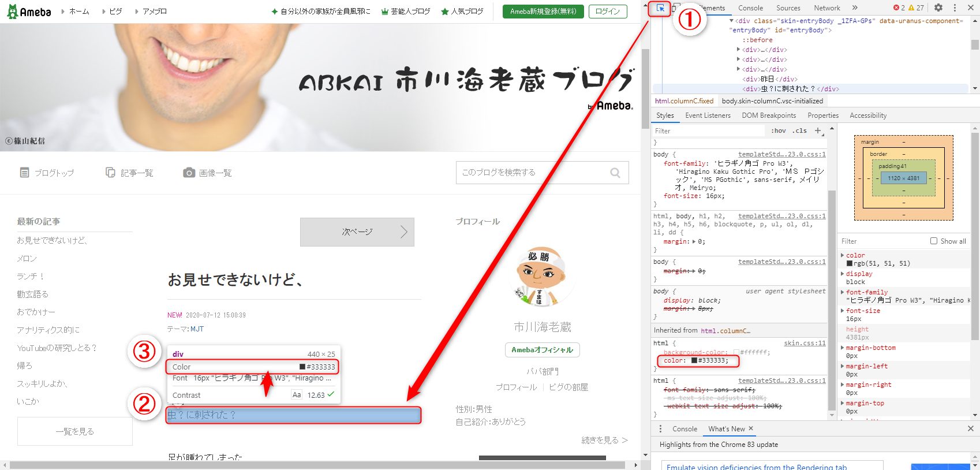Click the rgb(51, 51, 51) computed color swatch
Image resolution: width=980 pixels, height=470 pixels.
(850, 263)
